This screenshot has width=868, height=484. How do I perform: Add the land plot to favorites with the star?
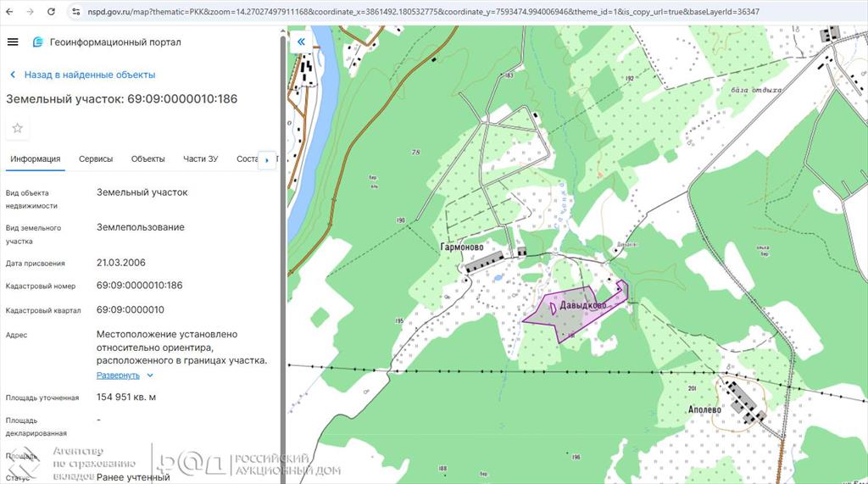(x=17, y=128)
